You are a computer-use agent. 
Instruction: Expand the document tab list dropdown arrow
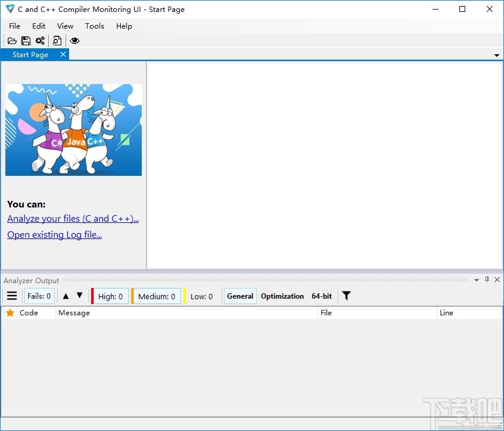tap(497, 55)
